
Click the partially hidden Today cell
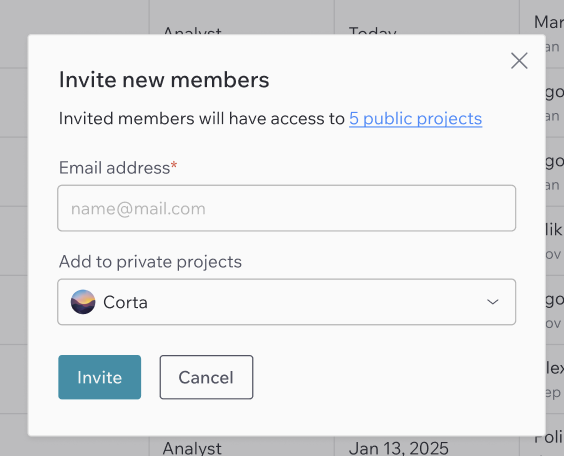point(373,30)
